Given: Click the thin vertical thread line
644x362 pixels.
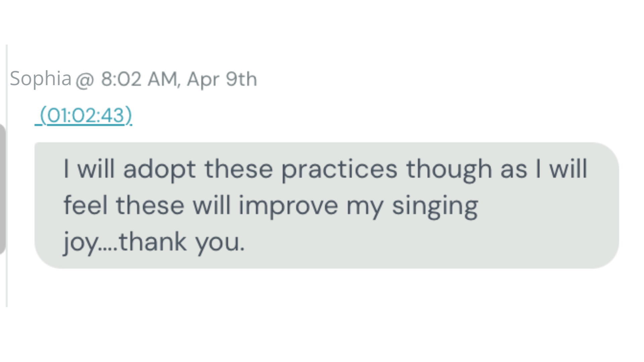Looking at the screenshot, I should tap(7, 285).
